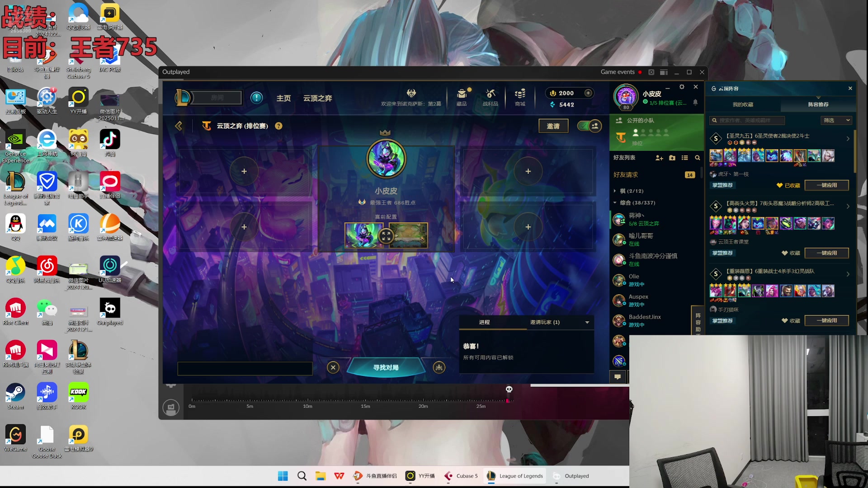This screenshot has width=868, height=488.
Task: Add RP with the plus icon
Action: 588,93
